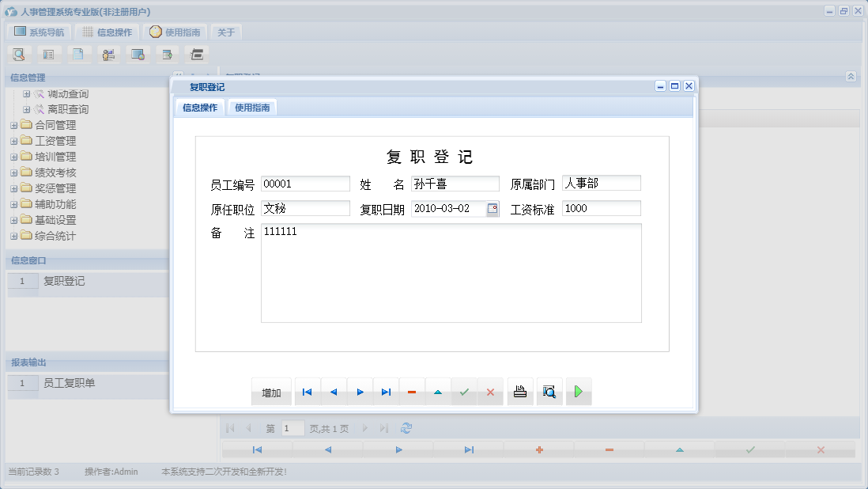Screen dimensions: 868x489
Task: Click the employee figure icon on main toolbar
Action: click(x=108, y=54)
